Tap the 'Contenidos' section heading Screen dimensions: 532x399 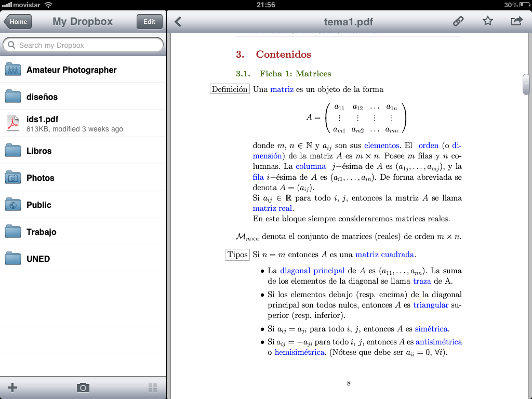pyautogui.click(x=283, y=54)
